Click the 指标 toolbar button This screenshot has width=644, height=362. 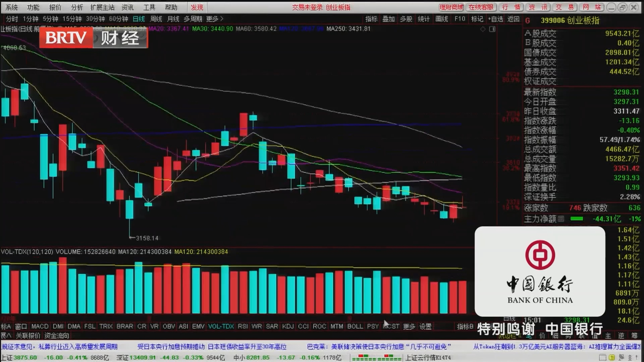pos(371,19)
